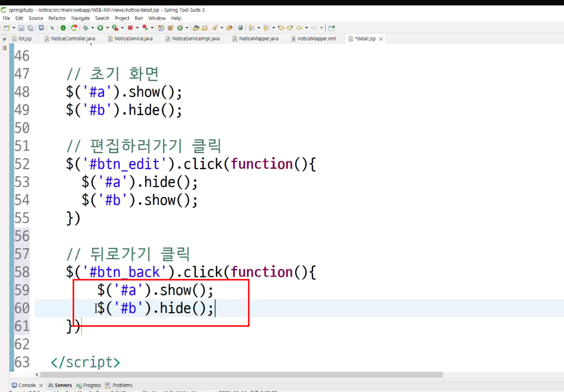Screen dimensions: 564x392
Task: Select the Servers view tab
Action: click(60, 385)
